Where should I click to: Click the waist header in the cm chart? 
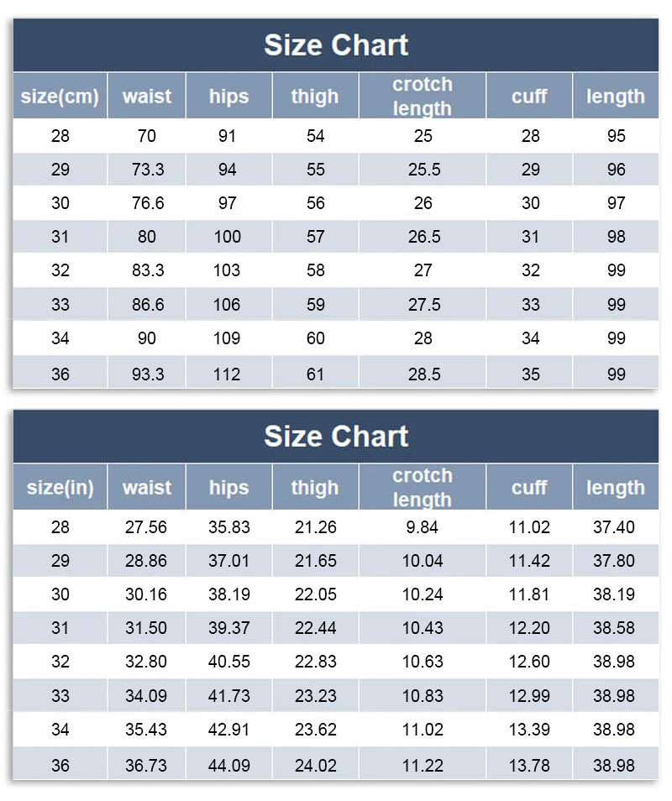click(x=147, y=97)
